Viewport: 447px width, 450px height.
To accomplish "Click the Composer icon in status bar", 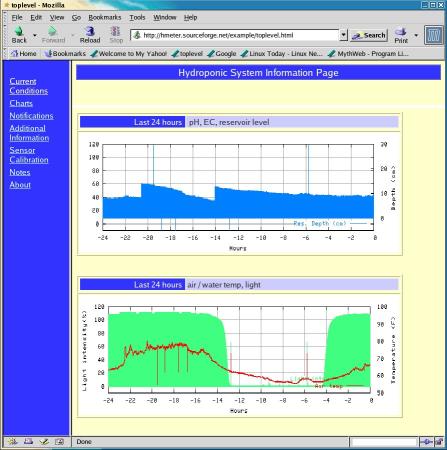I will [x=44, y=442].
